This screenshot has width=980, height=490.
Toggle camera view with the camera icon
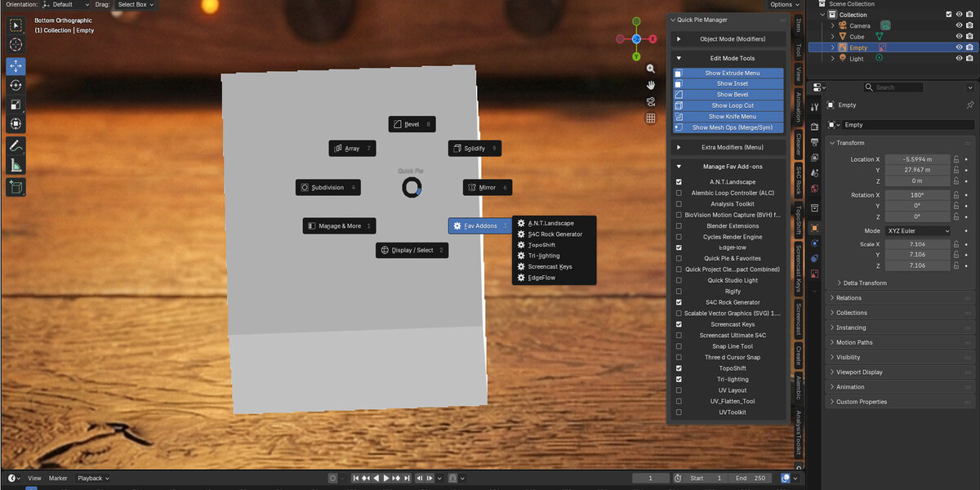pos(651,101)
